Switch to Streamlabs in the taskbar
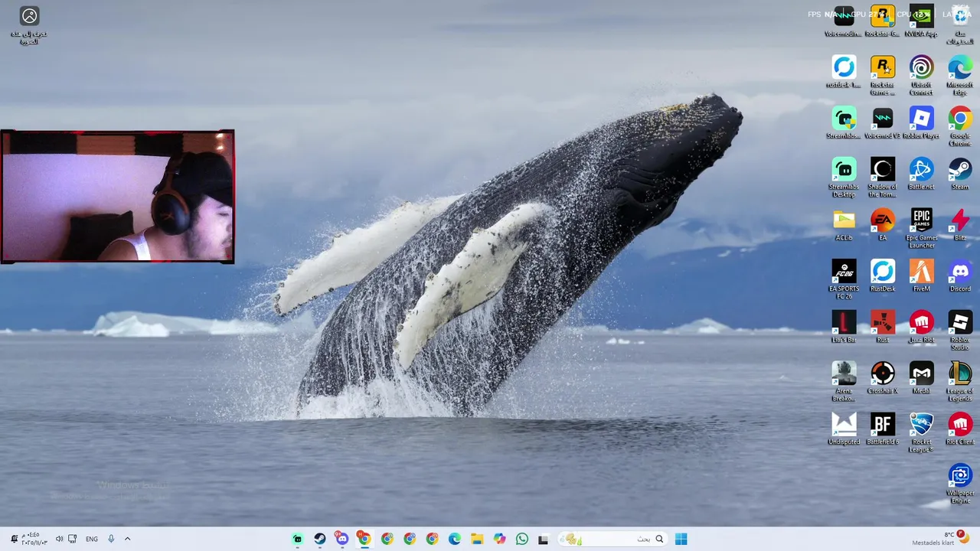The height and width of the screenshot is (551, 980). pyautogui.click(x=298, y=539)
